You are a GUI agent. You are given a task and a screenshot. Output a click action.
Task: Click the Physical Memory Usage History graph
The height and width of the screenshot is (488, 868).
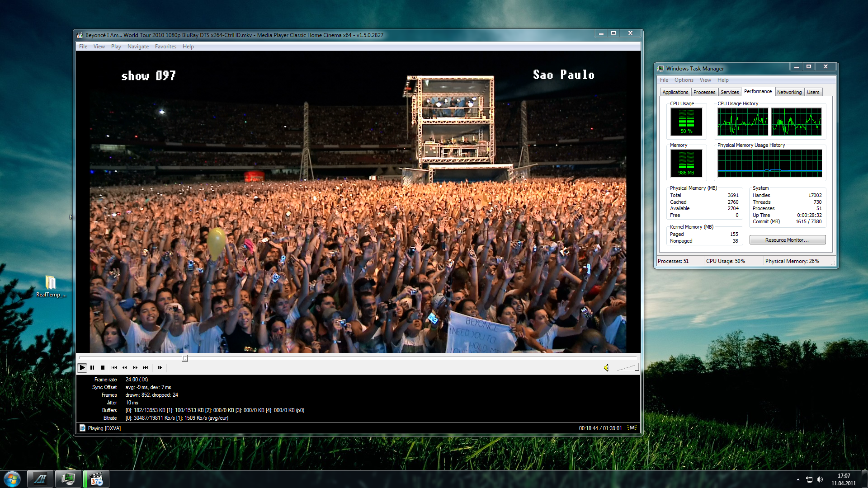[769, 163]
